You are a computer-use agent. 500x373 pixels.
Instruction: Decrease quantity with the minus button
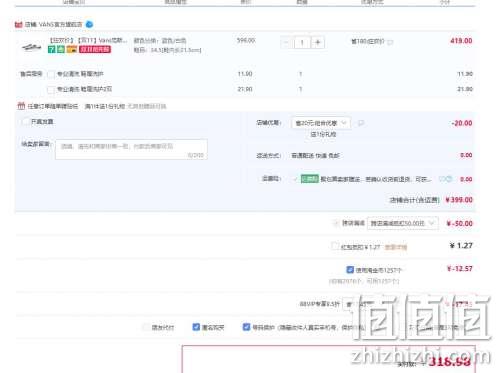point(286,42)
